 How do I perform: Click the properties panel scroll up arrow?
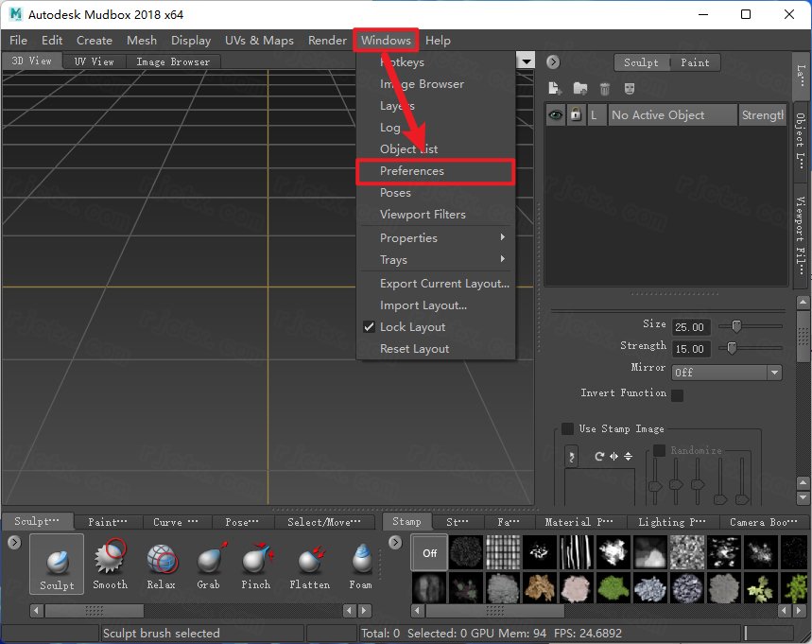click(803, 302)
